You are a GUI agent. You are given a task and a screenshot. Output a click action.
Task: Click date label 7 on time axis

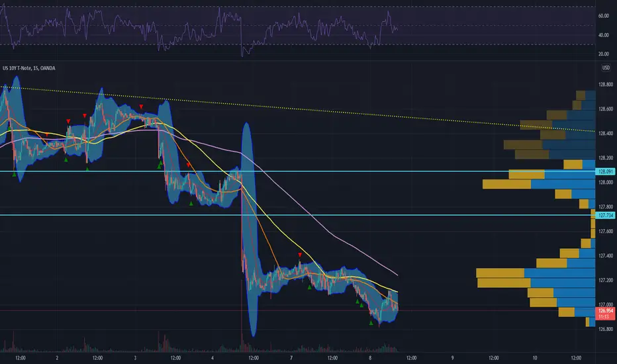291,357
